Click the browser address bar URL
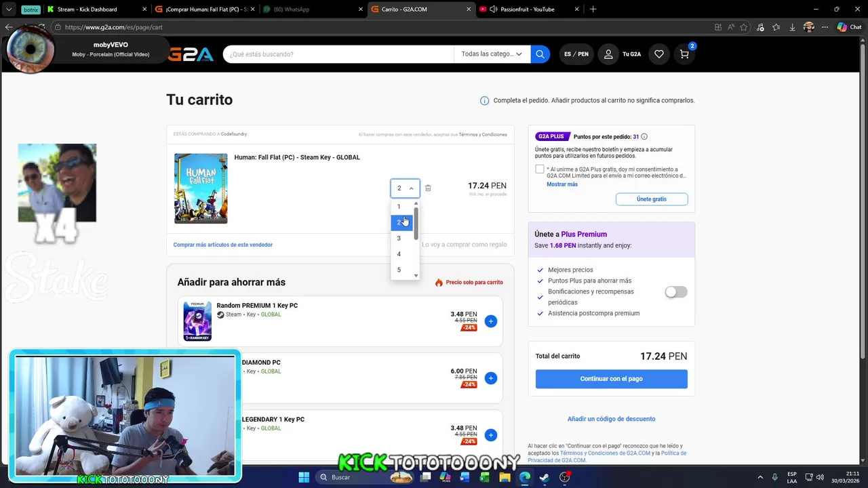868x488 pixels. pos(114,27)
